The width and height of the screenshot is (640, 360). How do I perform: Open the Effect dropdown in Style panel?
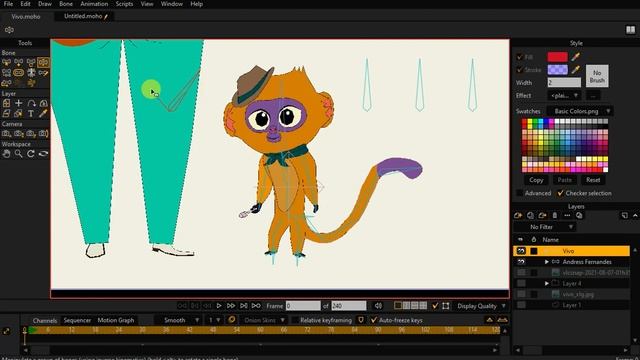[x=564, y=96]
